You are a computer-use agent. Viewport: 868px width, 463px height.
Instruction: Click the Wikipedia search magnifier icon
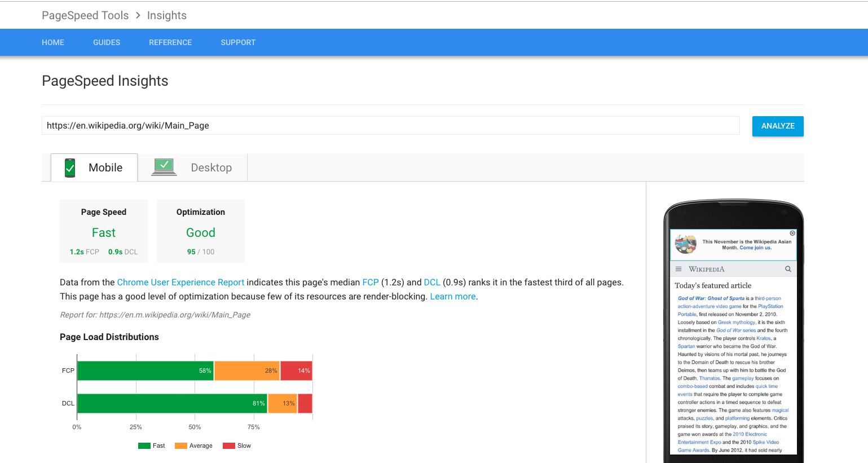click(x=788, y=269)
